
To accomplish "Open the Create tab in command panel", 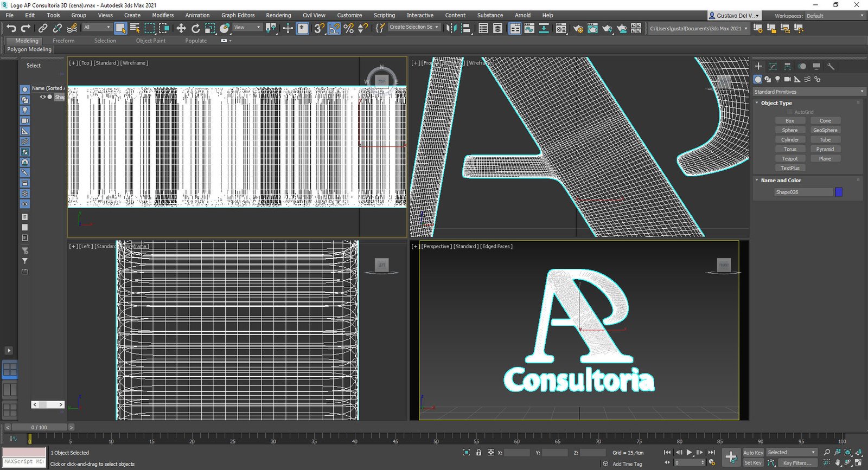I will (758, 66).
